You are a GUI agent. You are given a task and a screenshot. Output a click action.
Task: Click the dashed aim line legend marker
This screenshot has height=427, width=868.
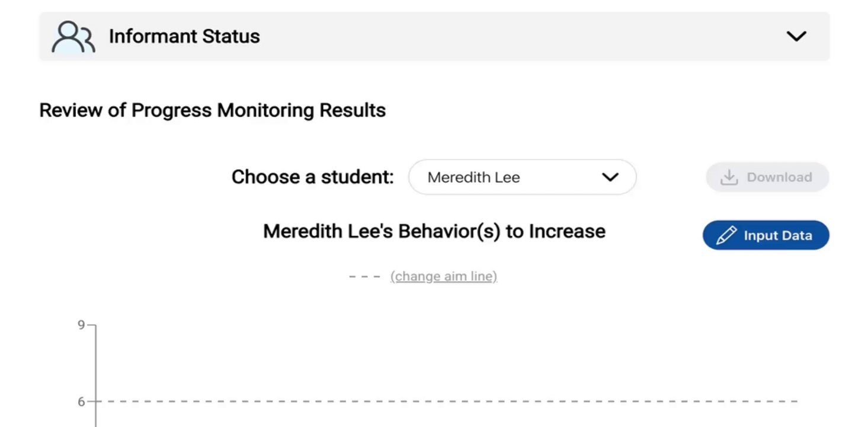[364, 276]
